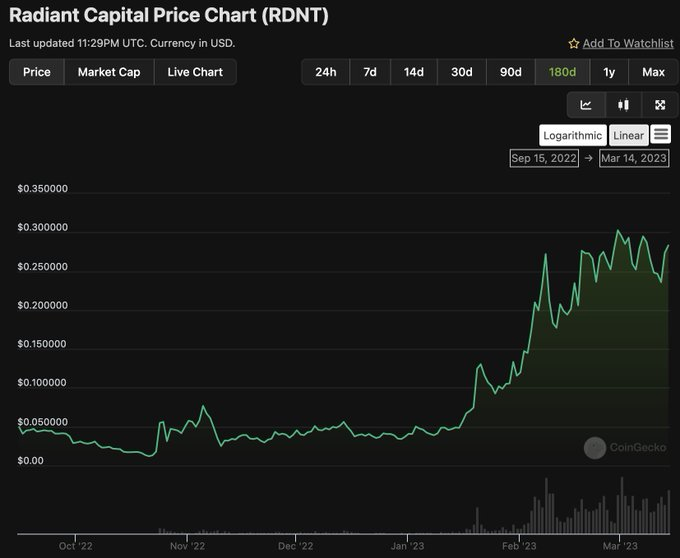Screen dimensions: 680x558
Task: Click the Add To Watchlist star icon
Action: click(574, 43)
